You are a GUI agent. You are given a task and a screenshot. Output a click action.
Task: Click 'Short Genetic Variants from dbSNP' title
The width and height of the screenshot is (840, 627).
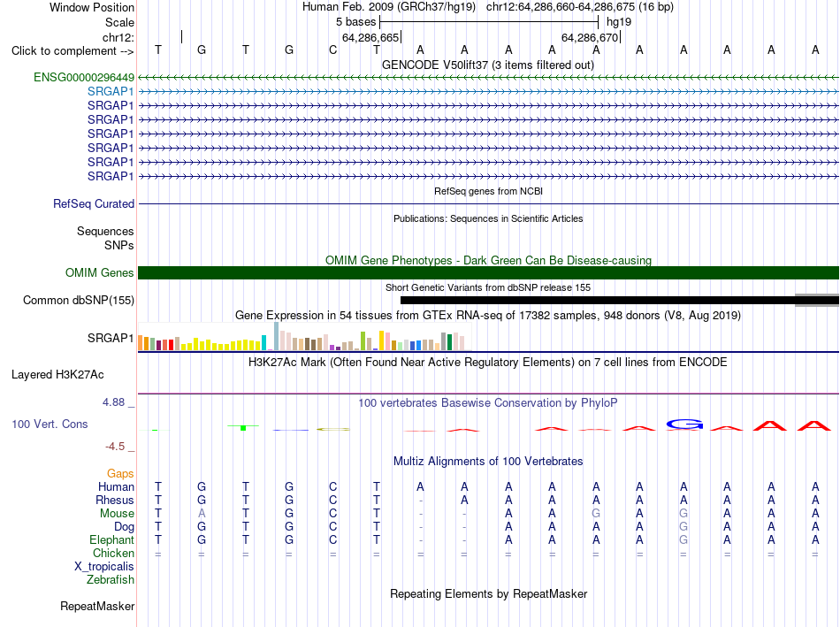click(488, 287)
